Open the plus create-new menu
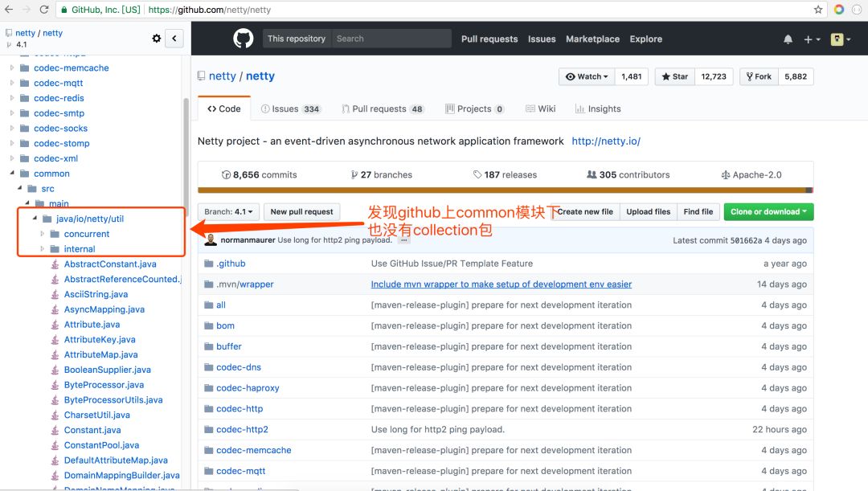The image size is (868, 491). click(812, 39)
